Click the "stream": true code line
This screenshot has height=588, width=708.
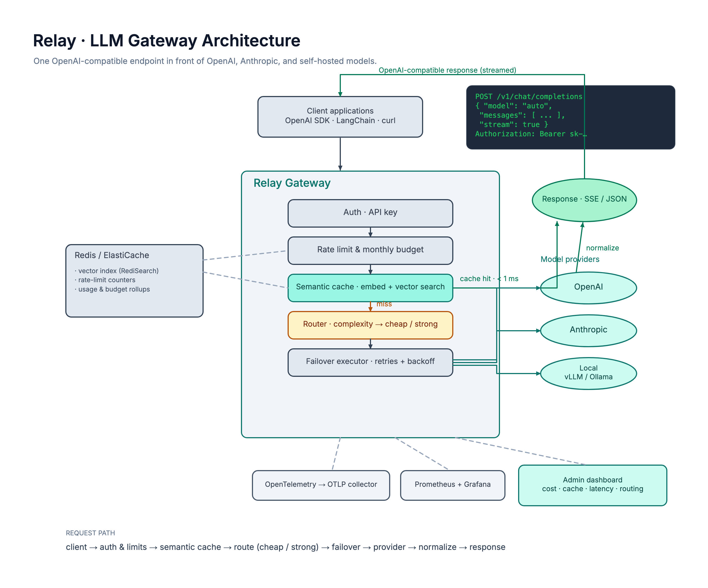tap(514, 124)
